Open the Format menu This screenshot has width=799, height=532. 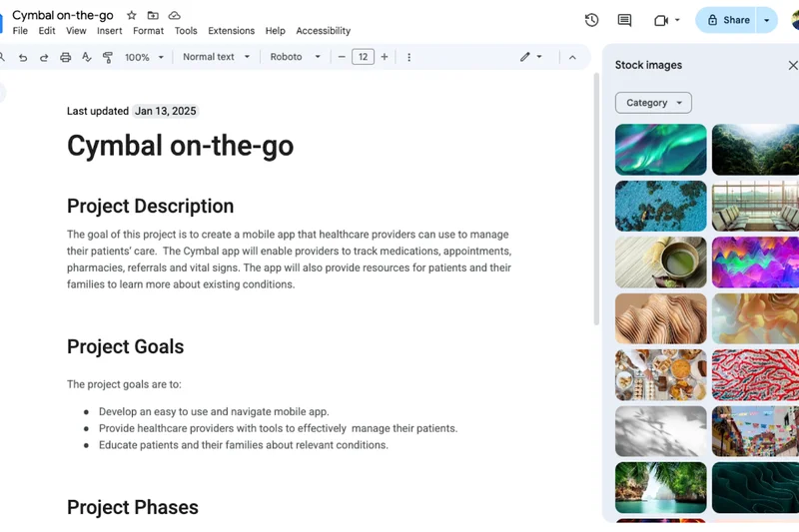148,31
